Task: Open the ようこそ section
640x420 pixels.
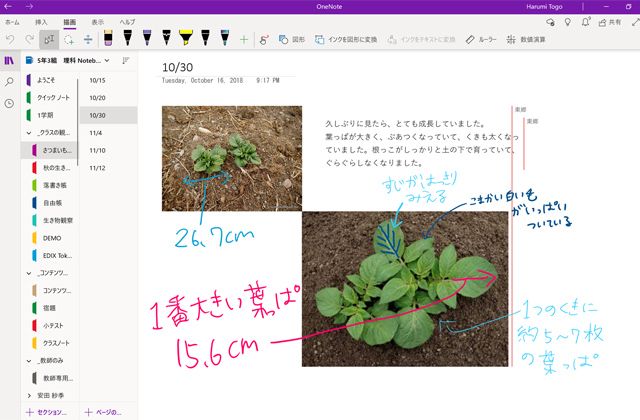Action: [x=49, y=80]
